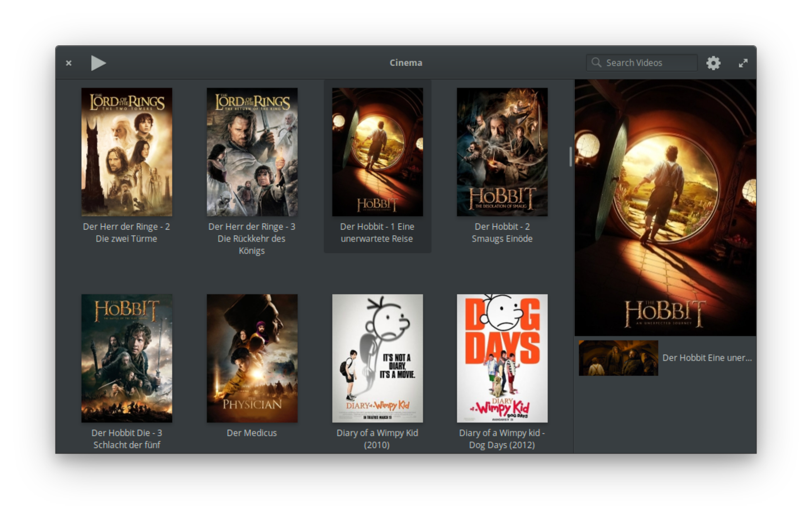Image resolution: width=812 pixels, height=519 pixels.
Task: Click the Play button in header
Action: (98, 63)
